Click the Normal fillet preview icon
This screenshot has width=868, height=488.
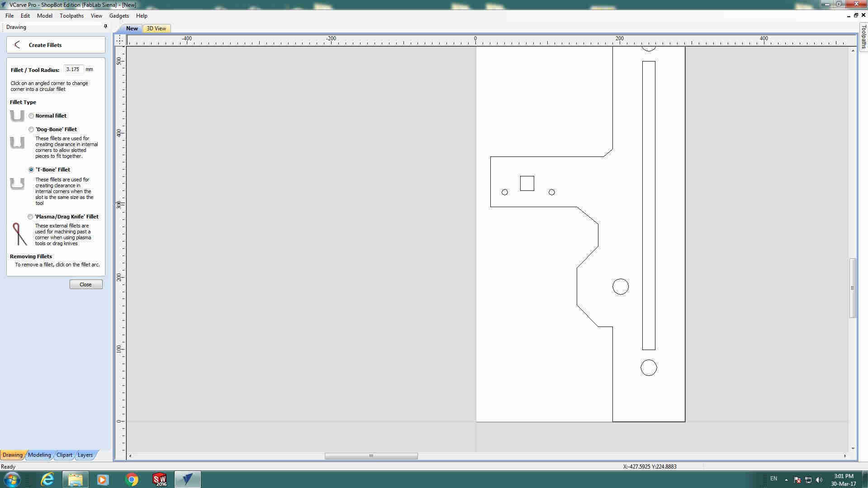pos(17,116)
